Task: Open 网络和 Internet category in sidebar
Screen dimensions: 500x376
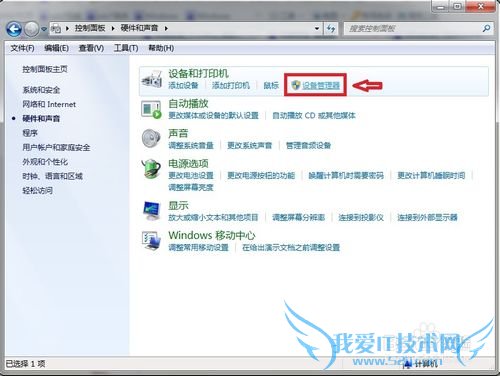Action: click(49, 104)
